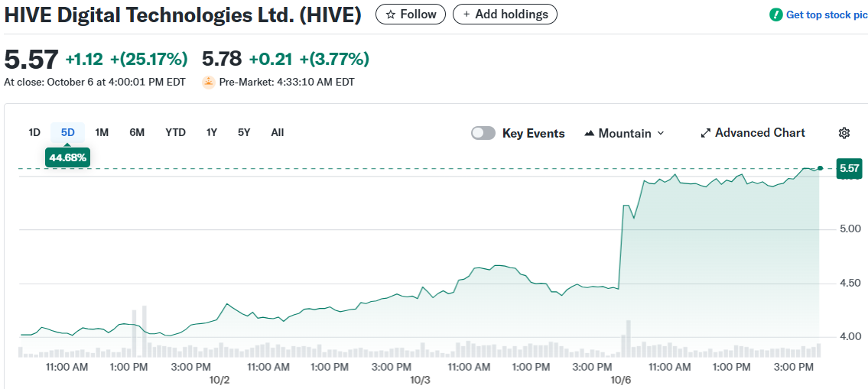Click the green top stock picks icon
This screenshot has height=389, width=868.
point(776,15)
